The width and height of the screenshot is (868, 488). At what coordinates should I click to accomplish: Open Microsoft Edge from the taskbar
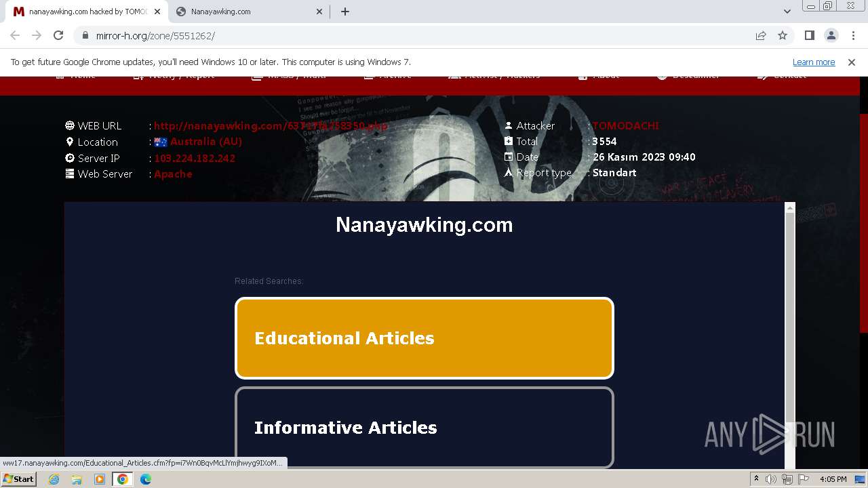(x=146, y=479)
